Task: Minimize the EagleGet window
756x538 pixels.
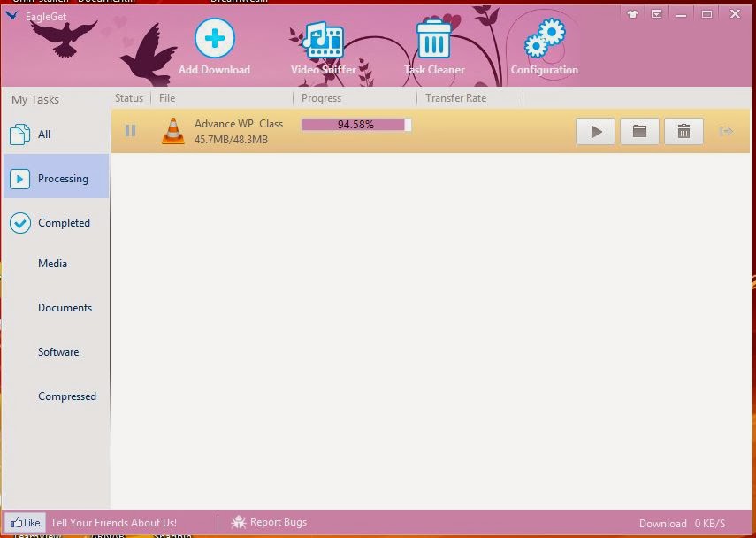Action: click(681, 14)
